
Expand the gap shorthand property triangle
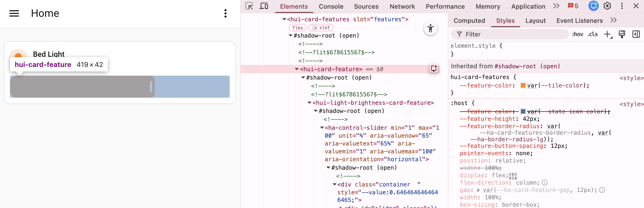(x=479, y=190)
